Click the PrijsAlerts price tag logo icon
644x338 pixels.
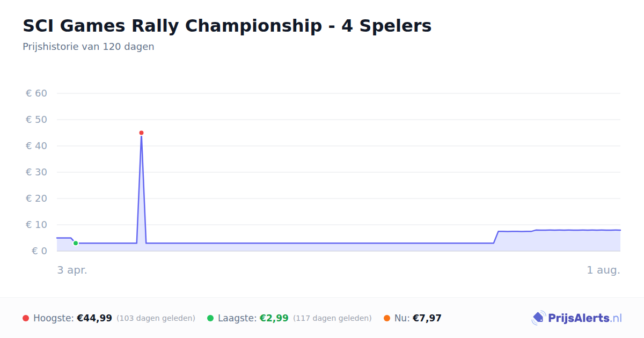[538, 318]
